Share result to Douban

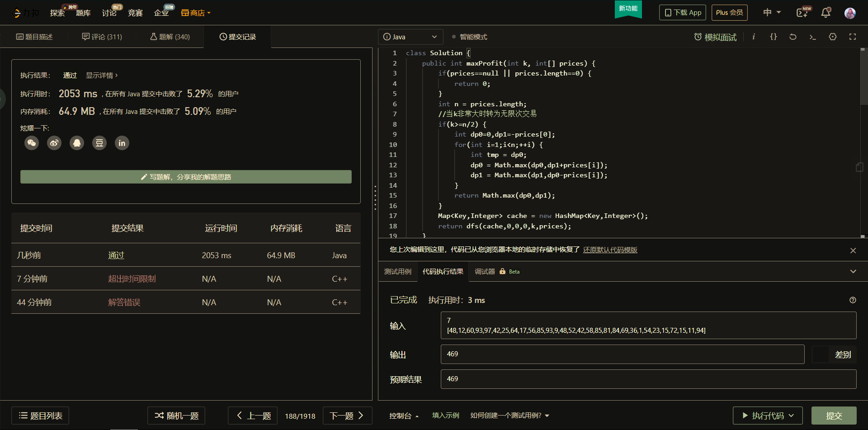[99, 143]
